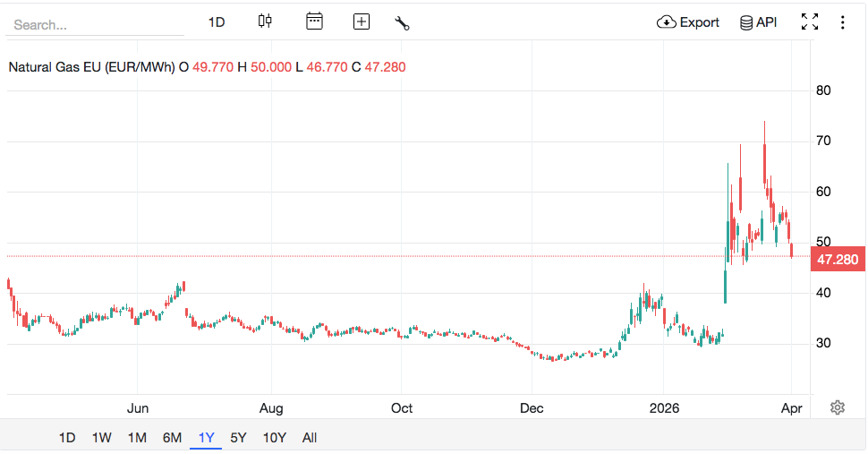Click the 47.280 current price label
This screenshot has height=454, width=868.
[838, 260]
